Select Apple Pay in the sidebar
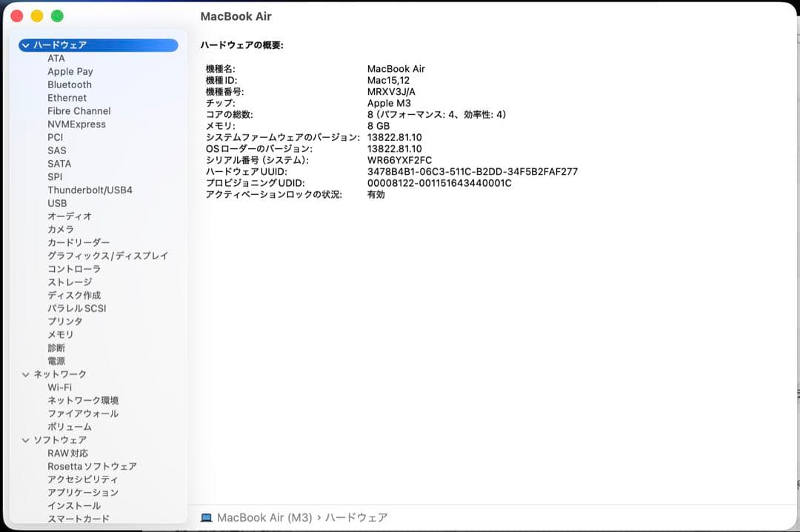The width and height of the screenshot is (800, 532). pos(70,71)
